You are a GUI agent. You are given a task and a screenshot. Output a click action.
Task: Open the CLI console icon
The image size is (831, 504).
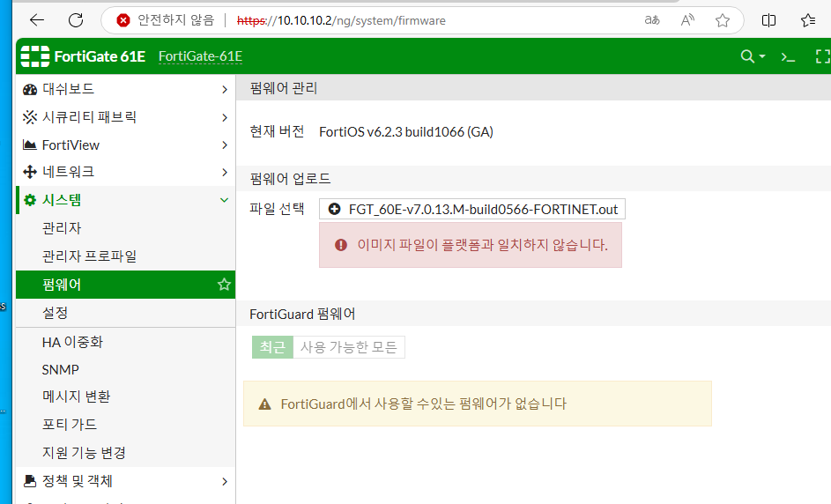pos(788,56)
